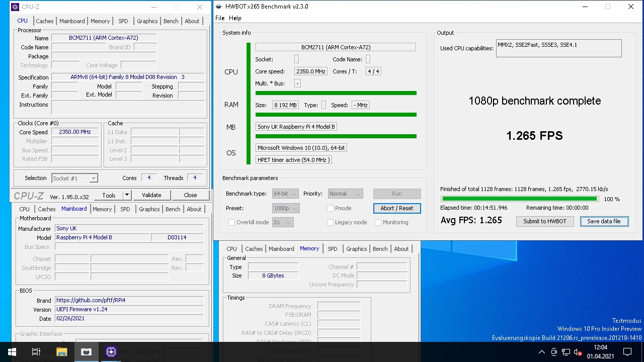
Task: Click the HPET timer active field
Action: (294, 160)
